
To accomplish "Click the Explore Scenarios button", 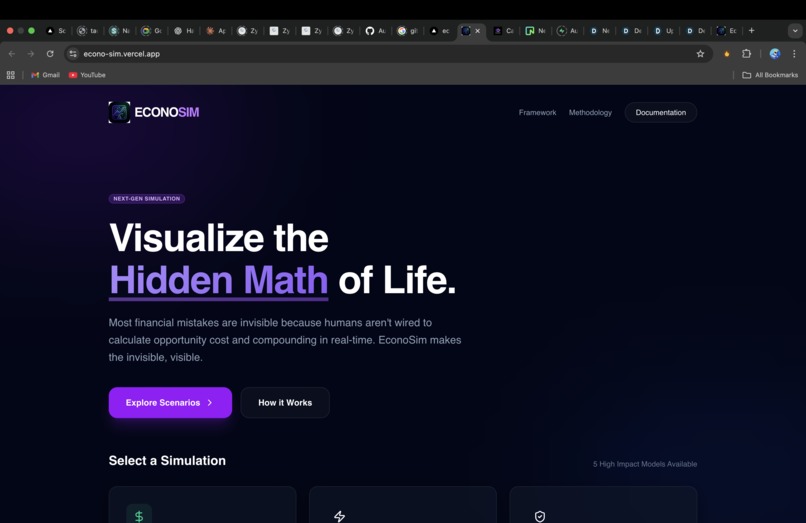I will pyautogui.click(x=170, y=403).
